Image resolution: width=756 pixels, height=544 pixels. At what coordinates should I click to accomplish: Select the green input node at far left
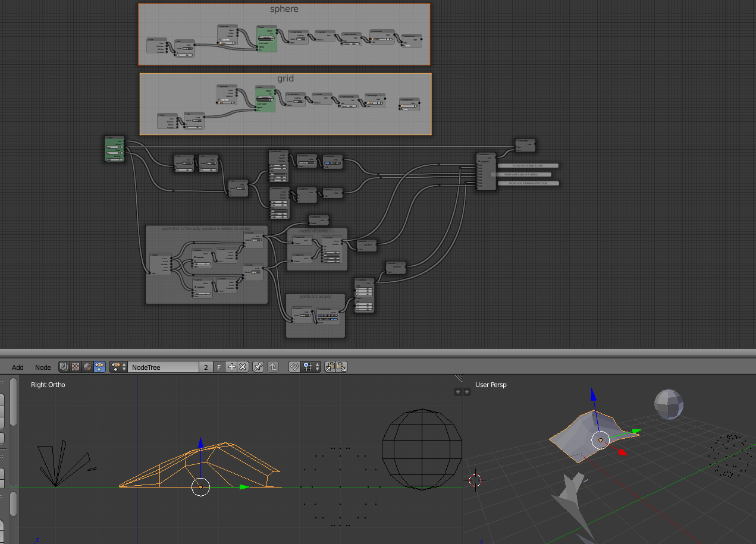[x=114, y=149]
